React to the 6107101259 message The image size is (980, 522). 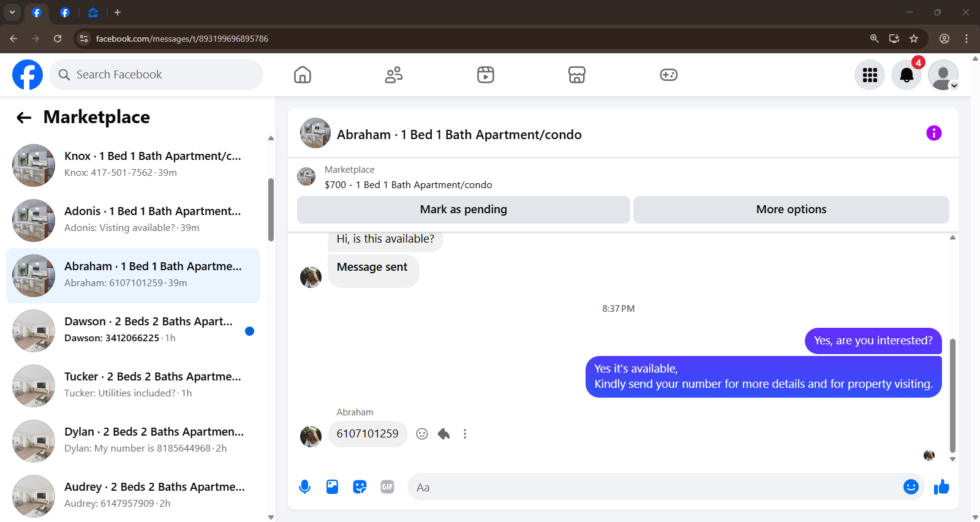click(x=422, y=434)
